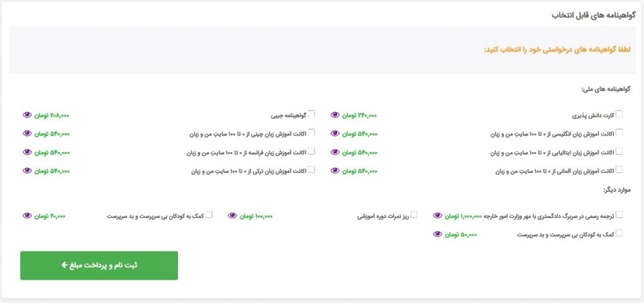View details eye icon for Chinese language account

pos(26,133)
